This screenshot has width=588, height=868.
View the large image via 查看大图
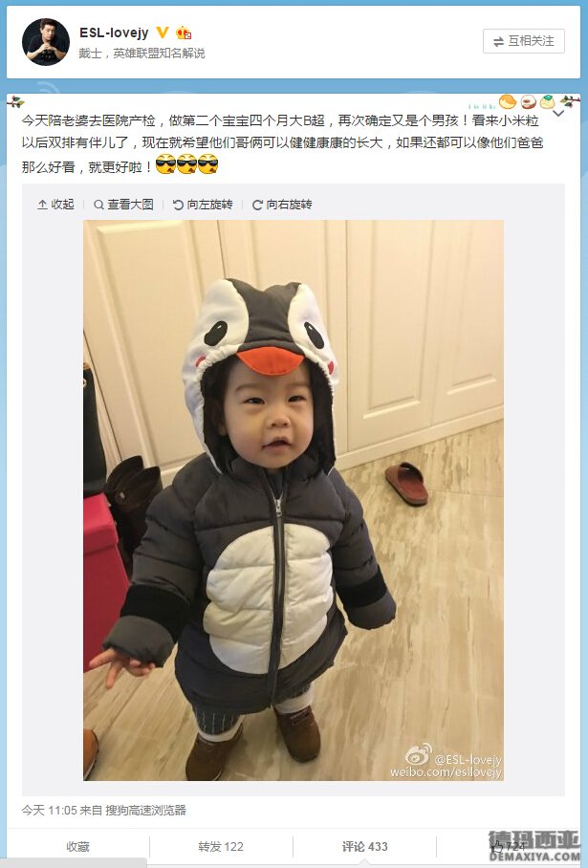click(x=123, y=205)
